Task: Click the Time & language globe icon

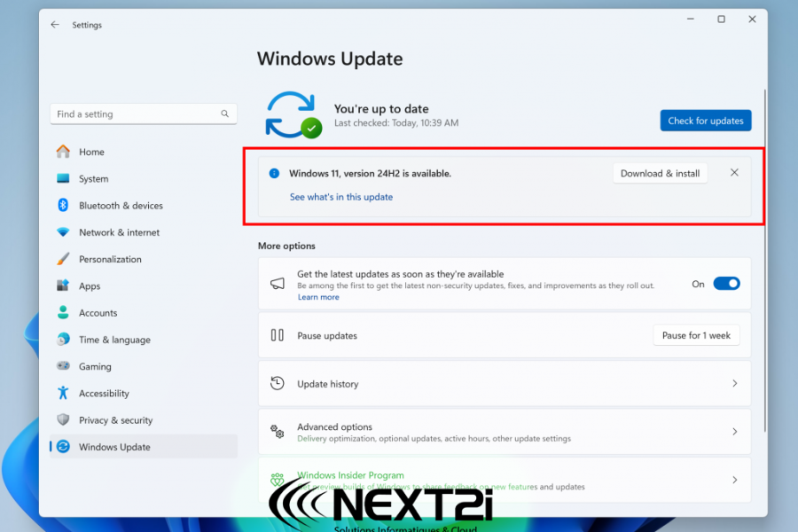Action: tap(63, 339)
